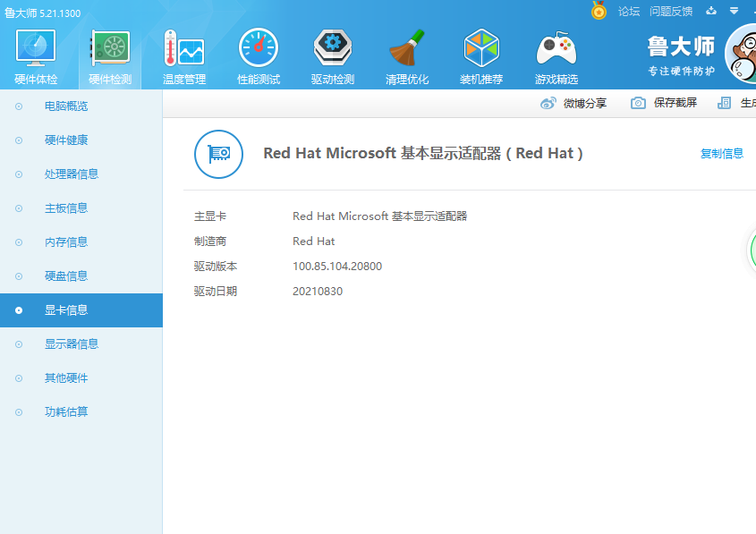Click the Weibo logo icon
Screen dimensions: 756x534
tap(548, 103)
